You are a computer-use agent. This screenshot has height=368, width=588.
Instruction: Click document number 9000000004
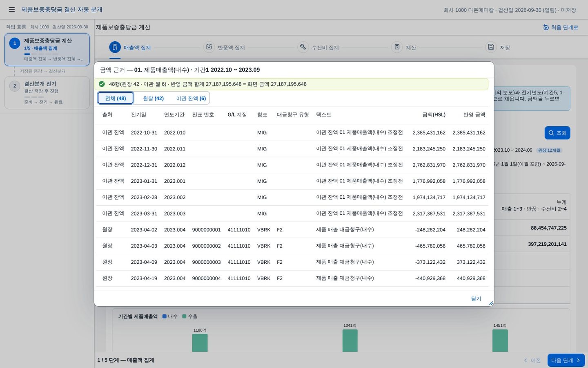[x=206, y=278]
